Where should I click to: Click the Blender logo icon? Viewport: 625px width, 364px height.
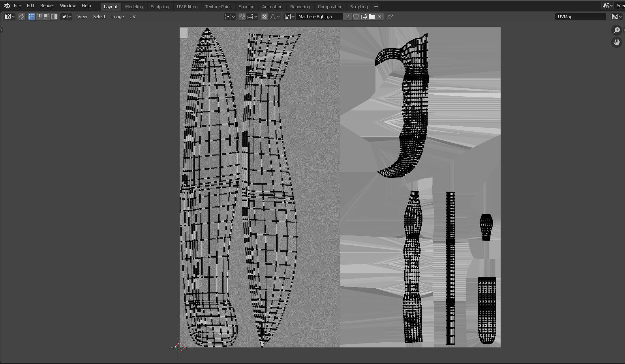click(x=7, y=6)
